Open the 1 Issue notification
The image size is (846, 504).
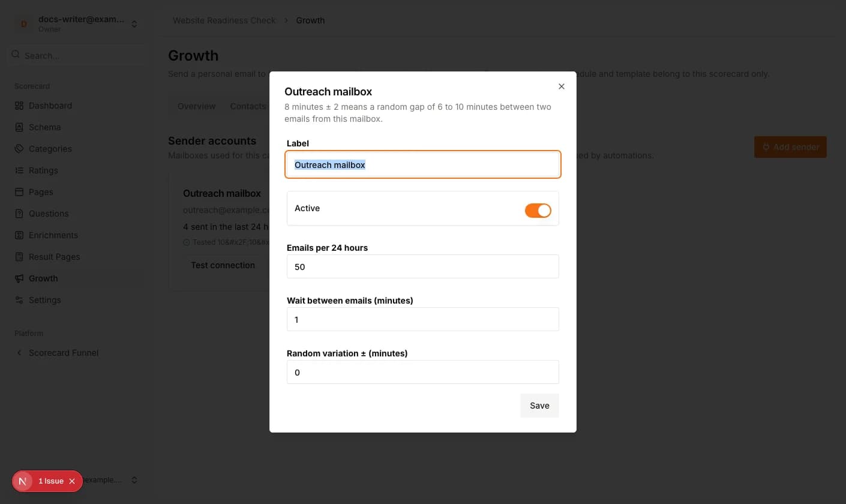(x=51, y=481)
